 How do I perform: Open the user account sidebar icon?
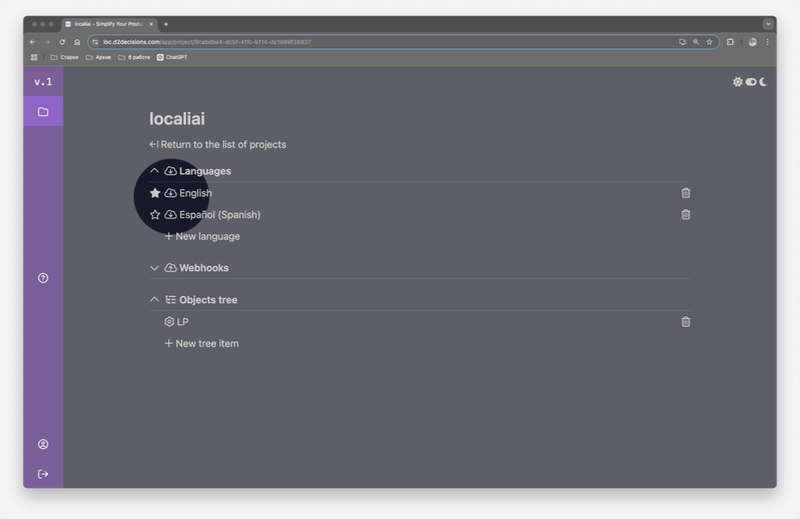(x=43, y=444)
